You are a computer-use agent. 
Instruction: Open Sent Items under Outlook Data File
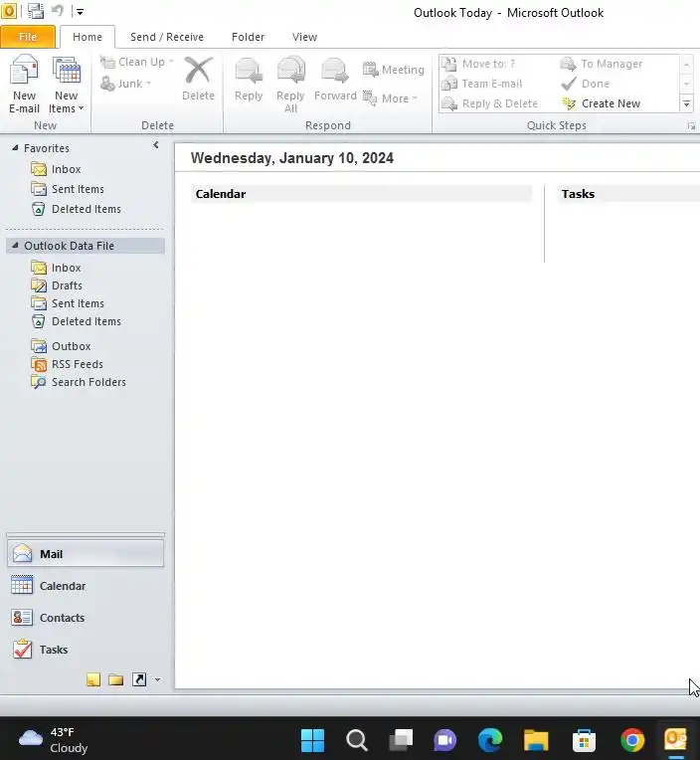pos(68,303)
